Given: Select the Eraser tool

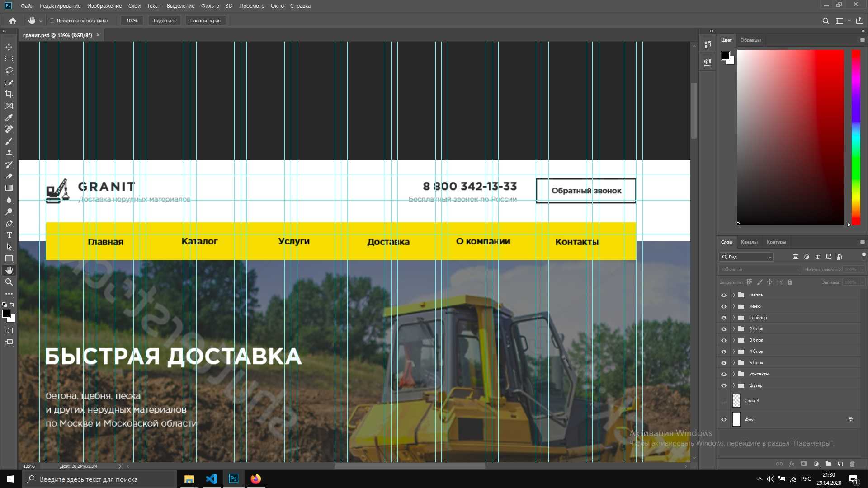Looking at the screenshot, I should [9, 176].
